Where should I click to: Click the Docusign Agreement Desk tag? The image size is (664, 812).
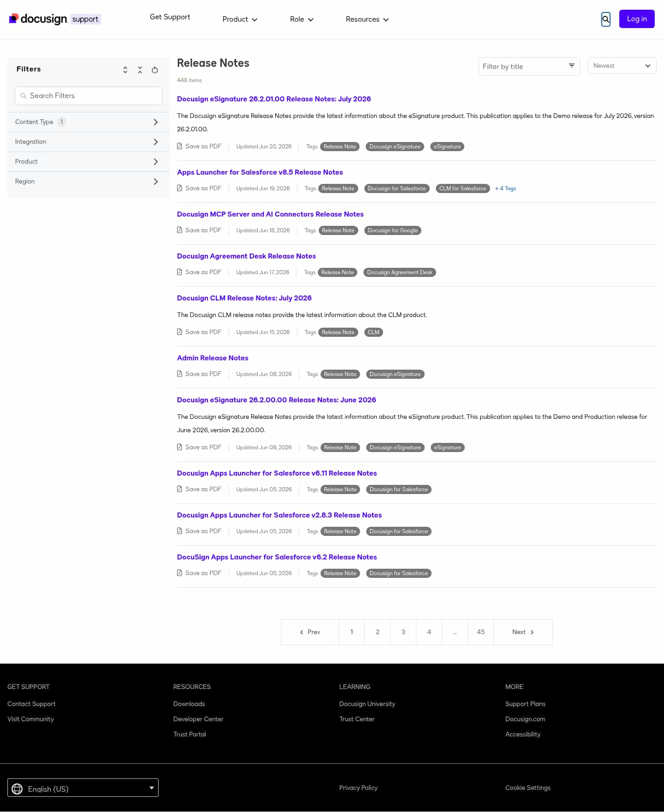pyautogui.click(x=400, y=272)
